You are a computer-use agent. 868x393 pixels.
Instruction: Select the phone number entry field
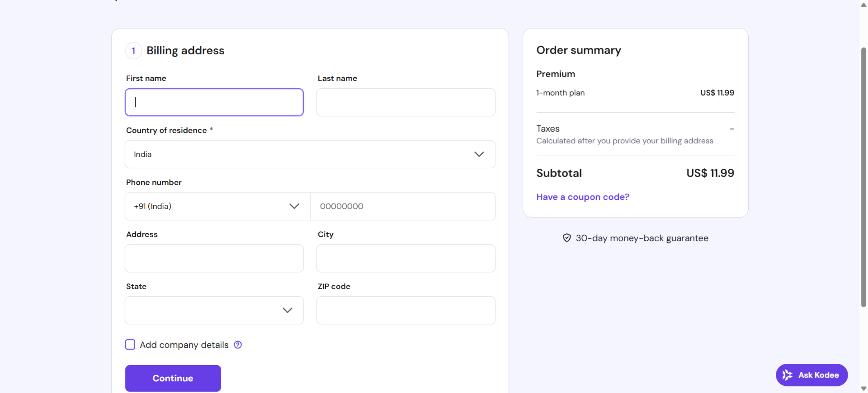403,206
